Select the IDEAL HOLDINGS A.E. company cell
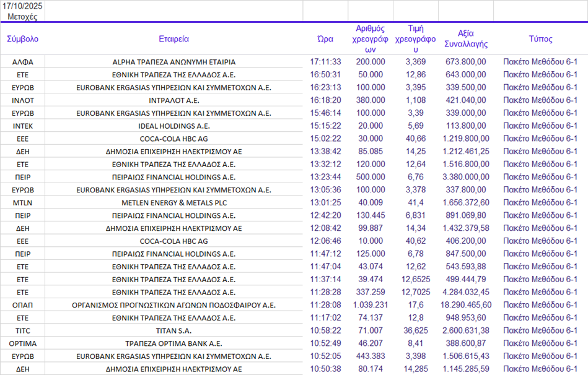Screen dimensions: 588x375 tap(173, 126)
